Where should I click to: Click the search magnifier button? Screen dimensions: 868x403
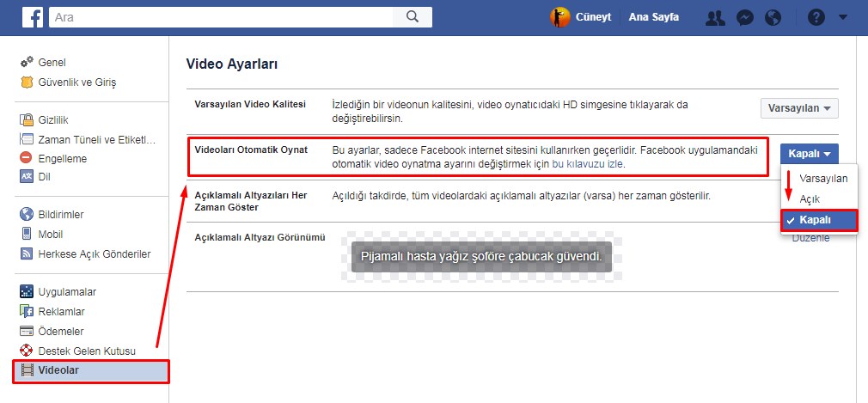[x=412, y=16]
